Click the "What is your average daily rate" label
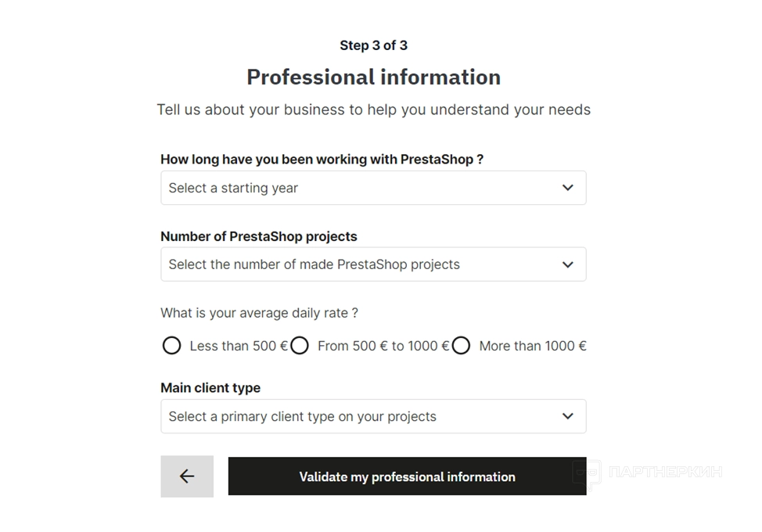 tap(259, 313)
